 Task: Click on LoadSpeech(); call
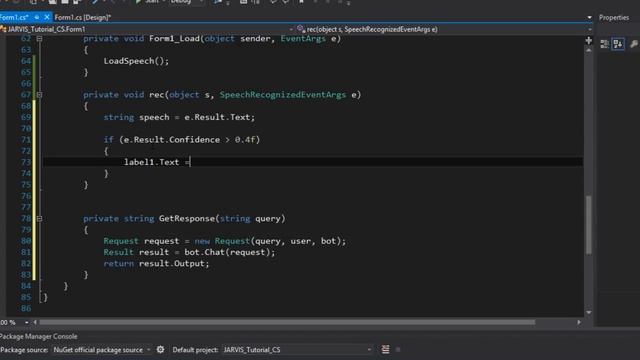(136, 61)
